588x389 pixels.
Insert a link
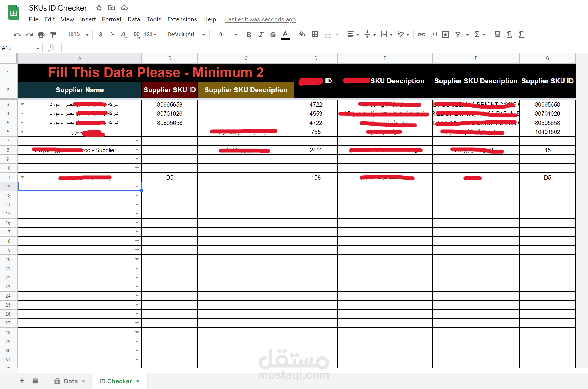point(421,34)
